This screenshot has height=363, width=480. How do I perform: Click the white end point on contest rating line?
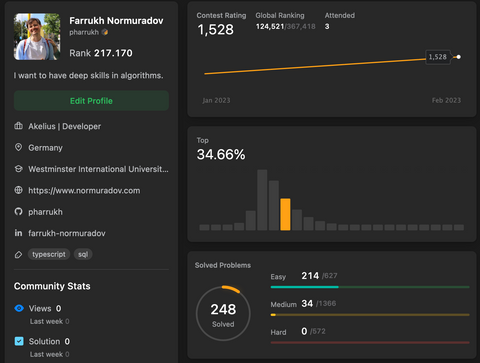(x=459, y=57)
